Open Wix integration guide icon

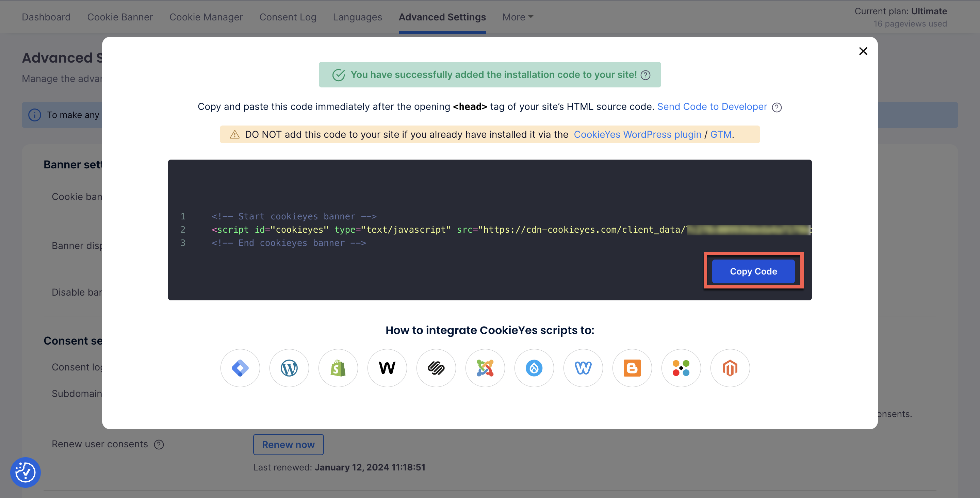click(387, 368)
